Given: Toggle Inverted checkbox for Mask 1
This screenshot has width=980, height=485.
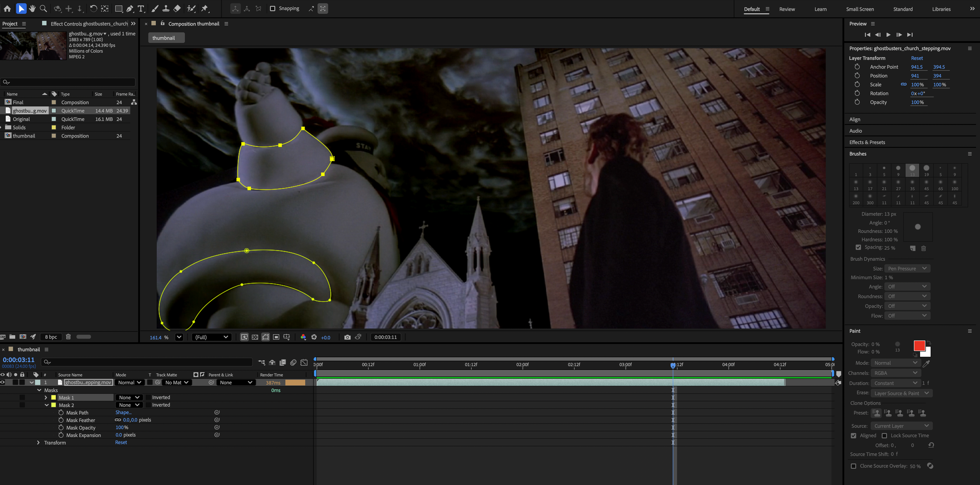Looking at the screenshot, I should pyautogui.click(x=148, y=398).
